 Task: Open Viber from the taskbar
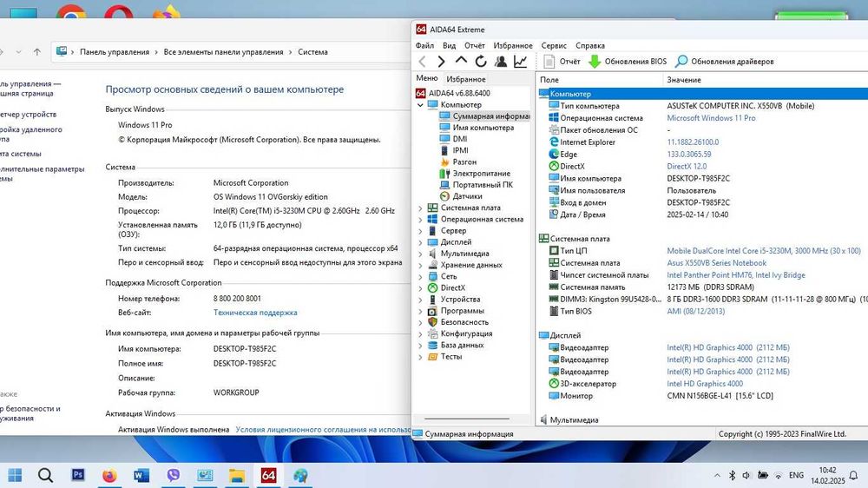(174, 475)
